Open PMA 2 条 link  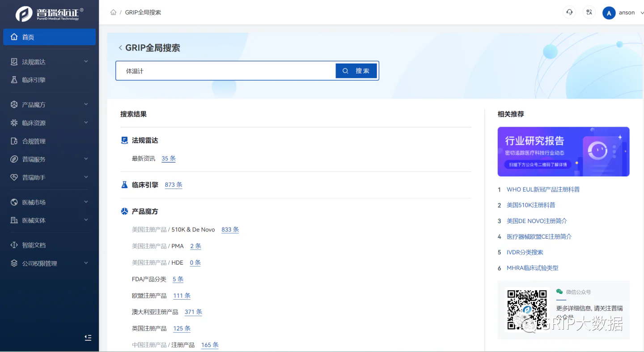[x=196, y=246]
